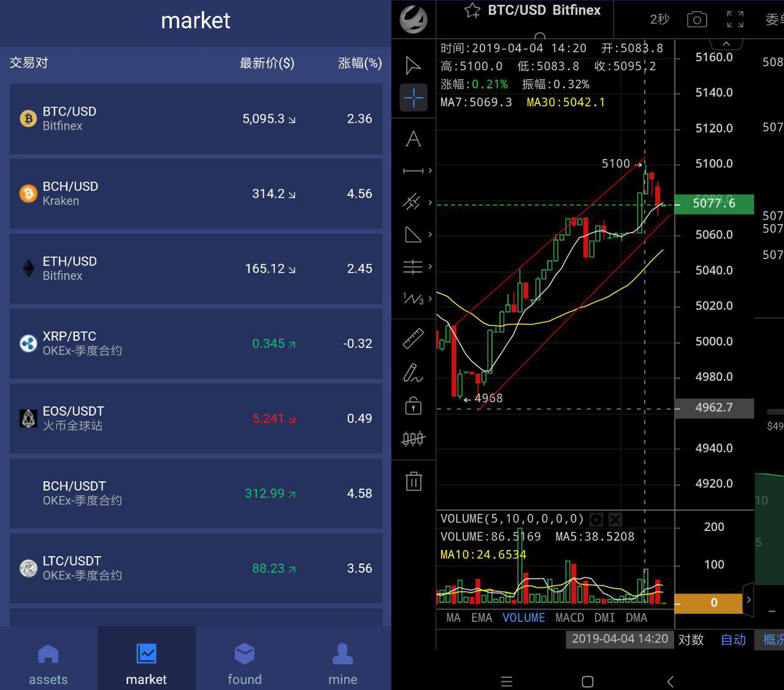This screenshot has width=784, height=690.
Task: Select the triangle shape tool
Action: coord(413,234)
